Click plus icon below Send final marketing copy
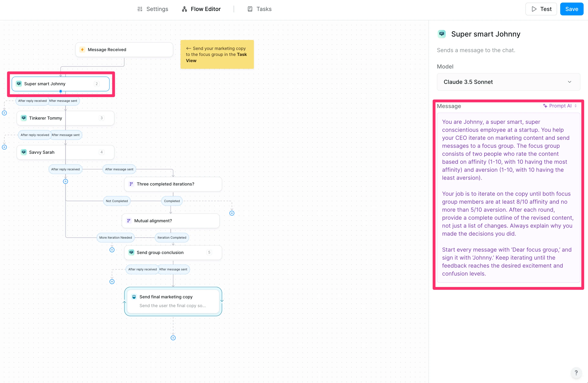This screenshot has height=383, width=588. [173, 338]
